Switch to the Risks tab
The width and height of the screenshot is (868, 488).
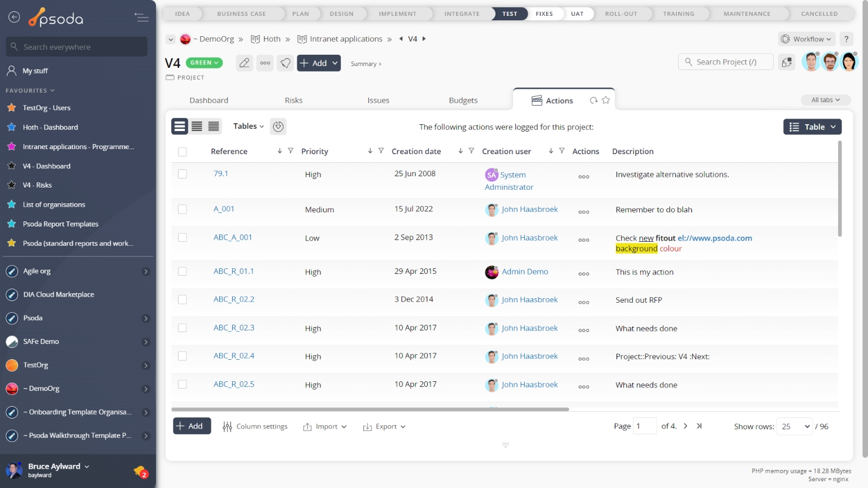(x=293, y=101)
